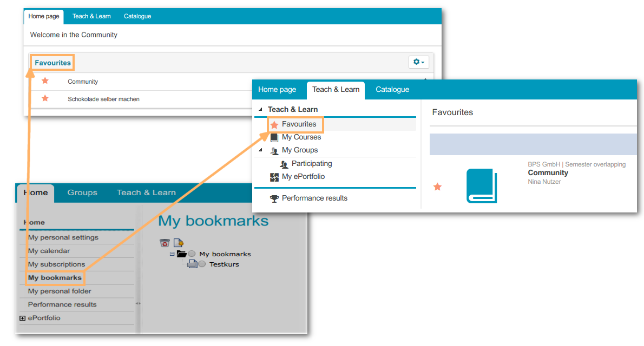Click the star icon beside Schokolade selber machen
644x346 pixels.
45,98
